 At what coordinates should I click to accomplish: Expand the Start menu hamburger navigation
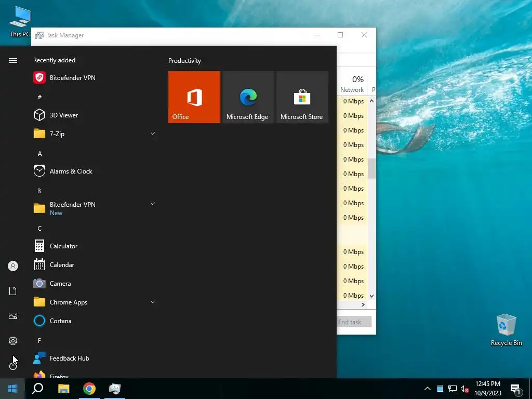pyautogui.click(x=13, y=60)
